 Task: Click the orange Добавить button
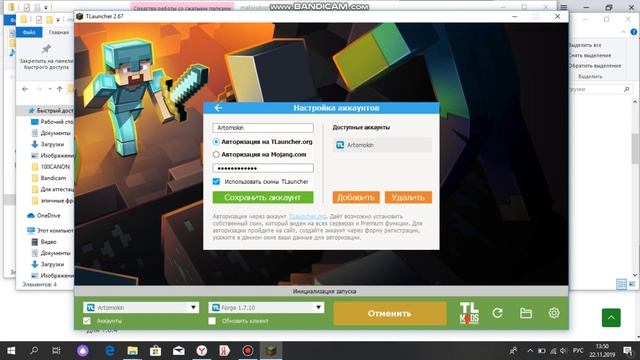pos(356,197)
